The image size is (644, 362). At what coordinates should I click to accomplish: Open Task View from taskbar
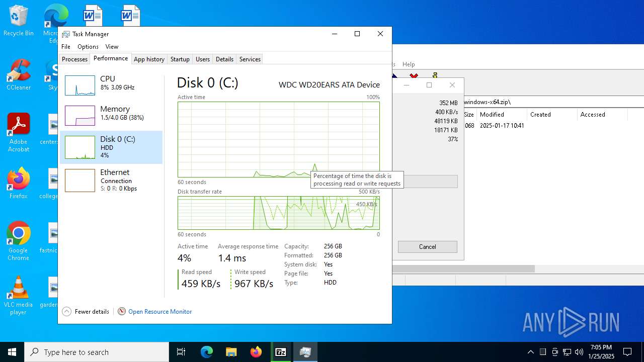point(181,352)
